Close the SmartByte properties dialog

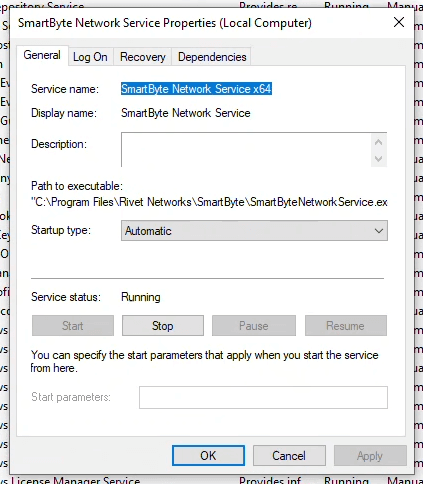pos(399,22)
